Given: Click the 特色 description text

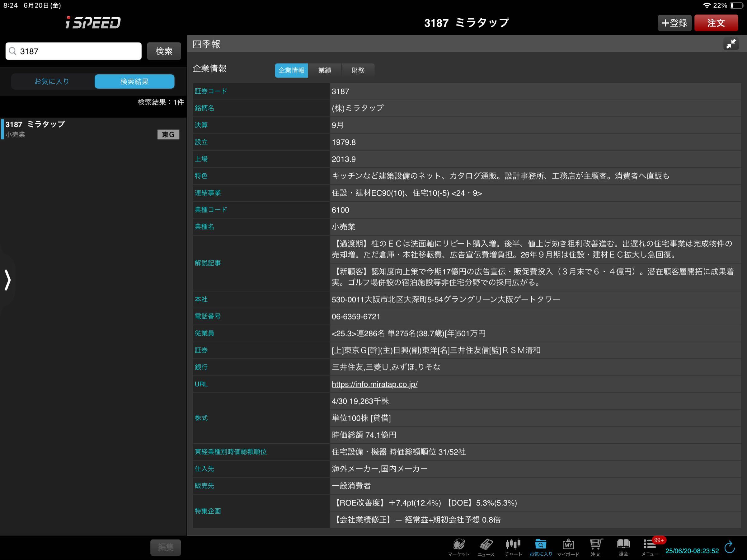Looking at the screenshot, I should 500,176.
